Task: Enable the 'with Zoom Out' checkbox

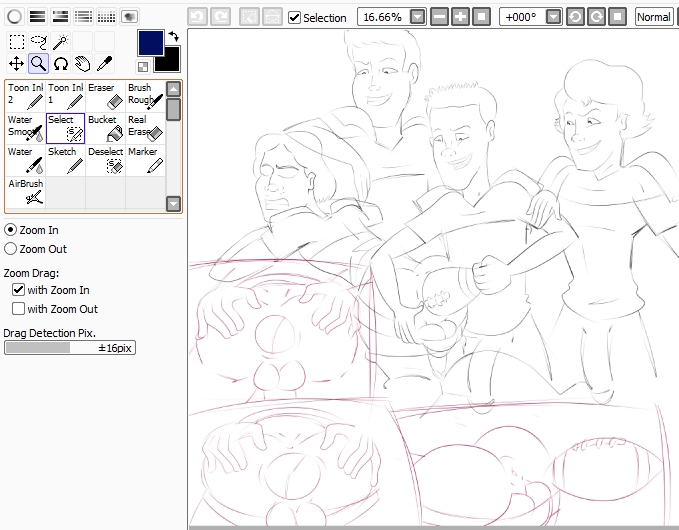Action: [18, 309]
